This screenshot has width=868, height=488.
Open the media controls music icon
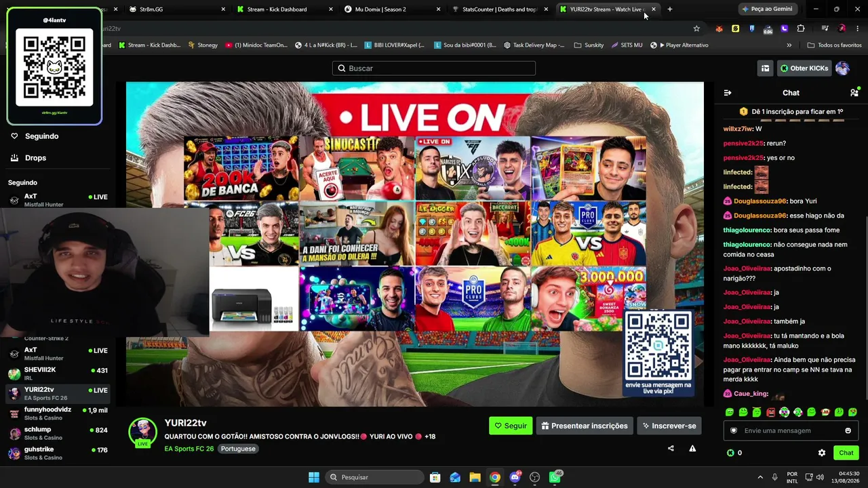(x=825, y=28)
